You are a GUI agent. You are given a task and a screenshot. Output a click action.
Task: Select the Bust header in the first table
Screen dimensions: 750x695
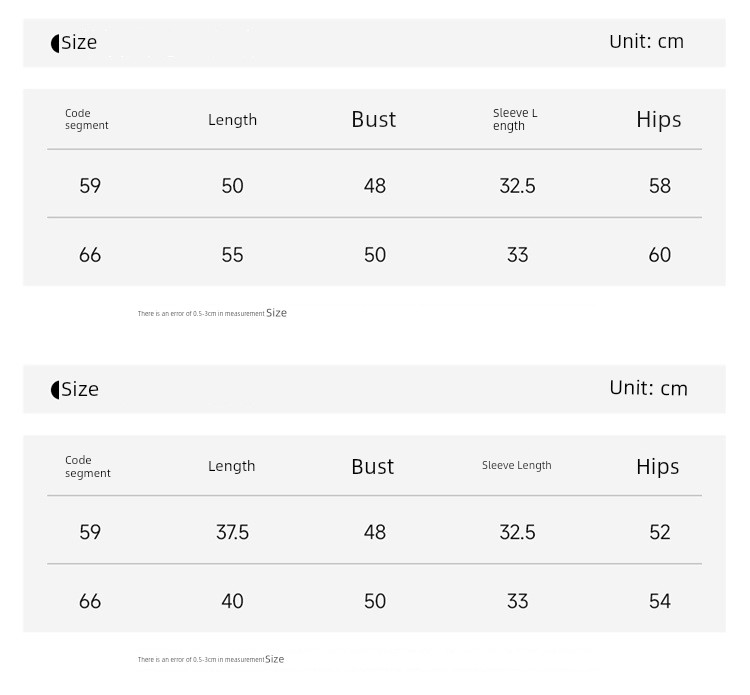point(374,120)
